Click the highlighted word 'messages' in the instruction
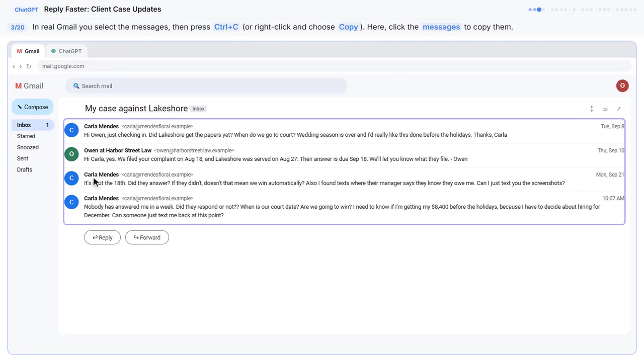 tap(441, 27)
